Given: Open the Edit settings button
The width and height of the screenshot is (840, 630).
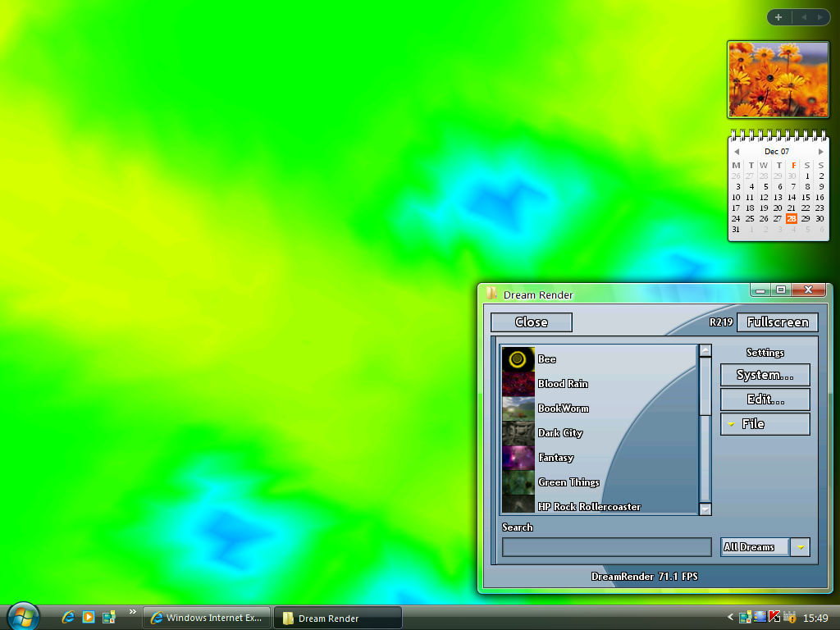Looking at the screenshot, I should (765, 399).
